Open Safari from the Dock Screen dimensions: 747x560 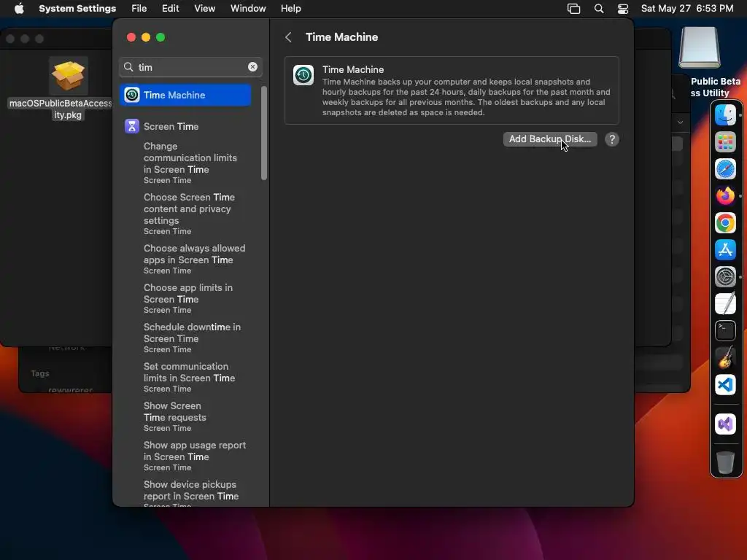(725, 169)
